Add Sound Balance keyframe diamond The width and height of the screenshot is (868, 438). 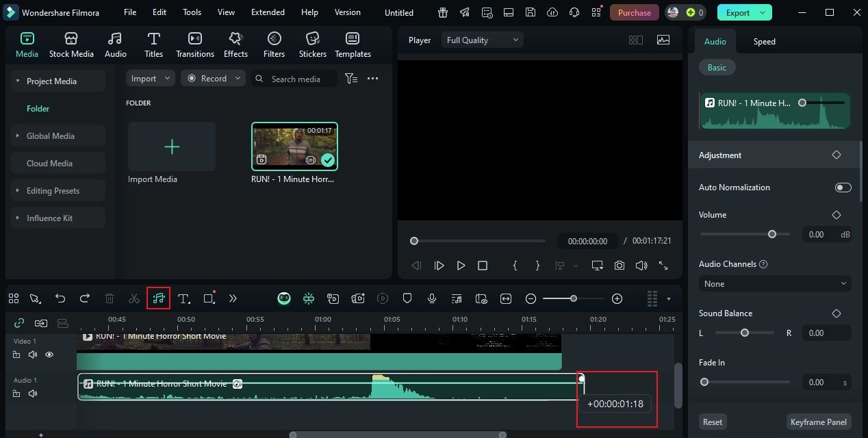pyautogui.click(x=836, y=313)
